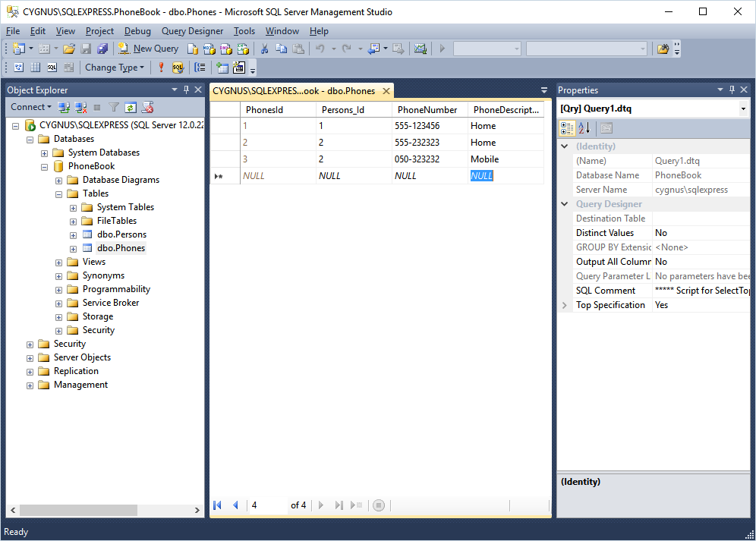Click the Redo arrow icon
Viewport: 756px width, 541px height.
point(346,49)
